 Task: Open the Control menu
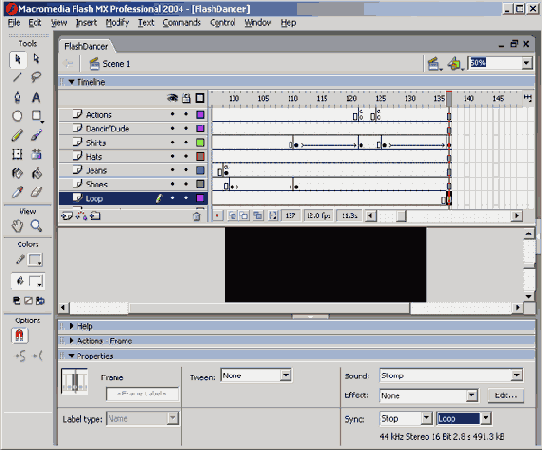(x=223, y=23)
